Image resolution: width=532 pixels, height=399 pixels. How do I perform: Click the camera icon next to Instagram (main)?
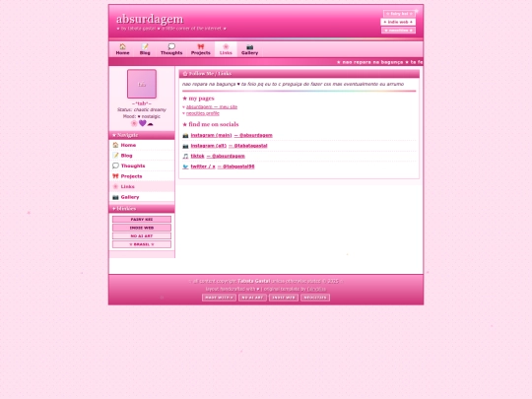pos(185,135)
